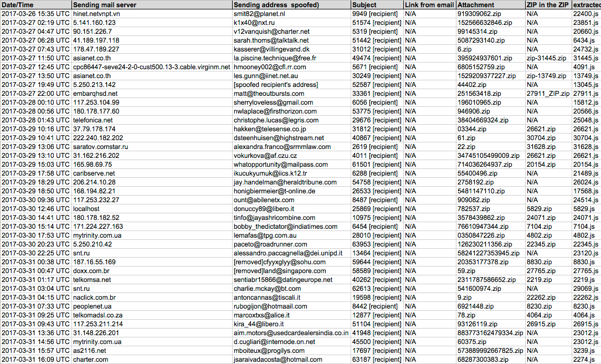The height and width of the screenshot is (364, 601).
Task: Select the cpc86447-seve24 virginm.net server cell
Action: [152, 66]
